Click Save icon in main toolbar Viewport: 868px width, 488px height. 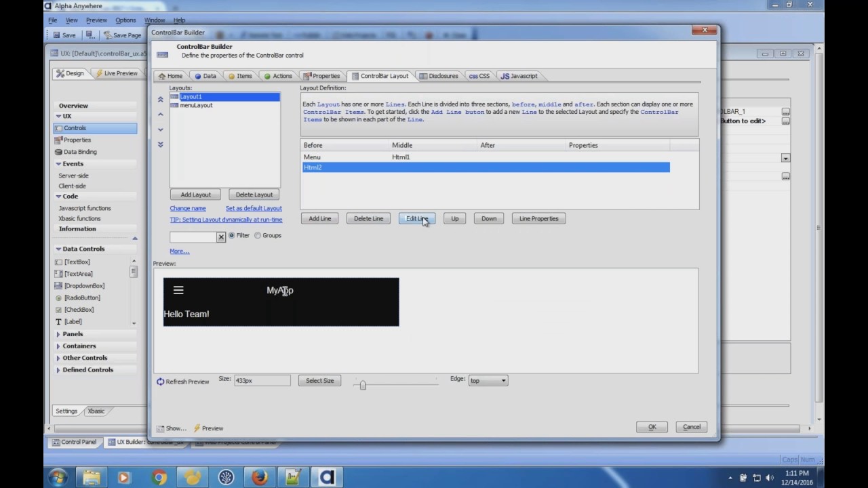tap(63, 35)
